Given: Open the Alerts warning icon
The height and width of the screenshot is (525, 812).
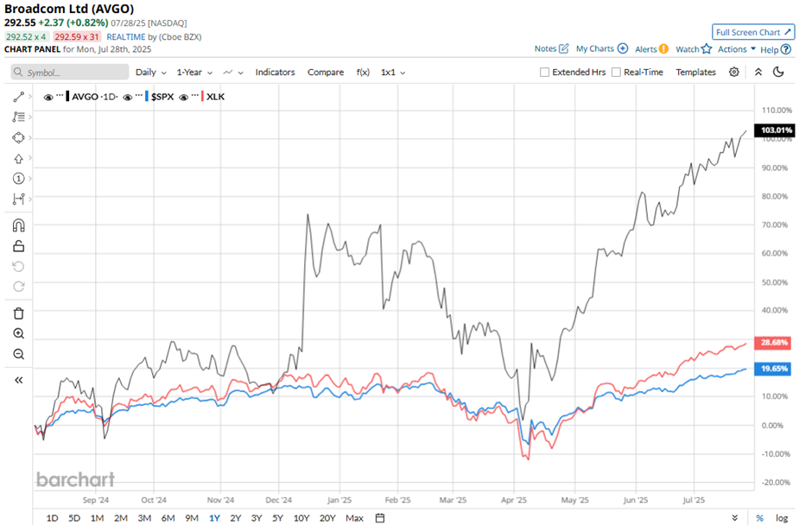Looking at the screenshot, I should 663,49.
